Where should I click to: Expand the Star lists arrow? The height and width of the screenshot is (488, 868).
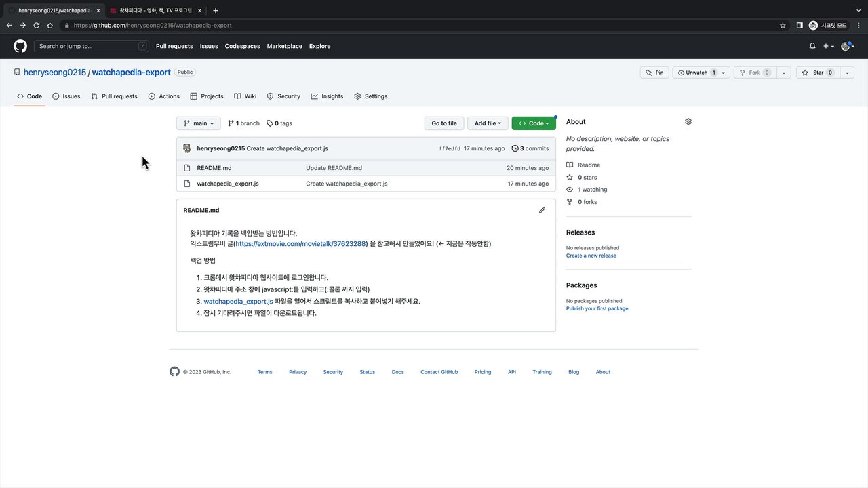(x=848, y=73)
